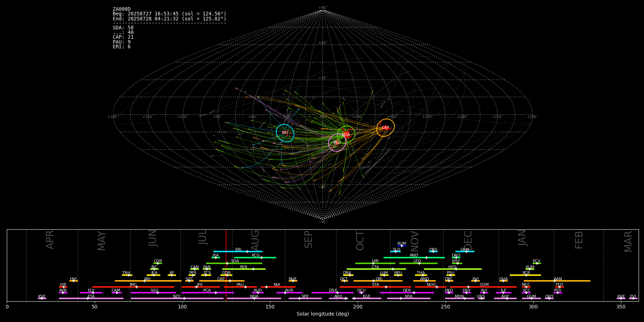Viewport: 644px width, 322px height.
Task: Click the SPE pink bar in timeline
Action: click(x=305, y=298)
